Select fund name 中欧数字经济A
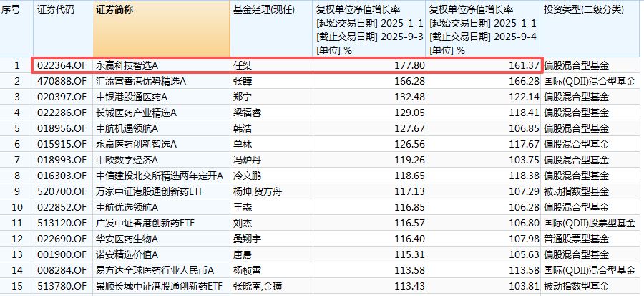This screenshot has width=644, height=296. tap(127, 160)
